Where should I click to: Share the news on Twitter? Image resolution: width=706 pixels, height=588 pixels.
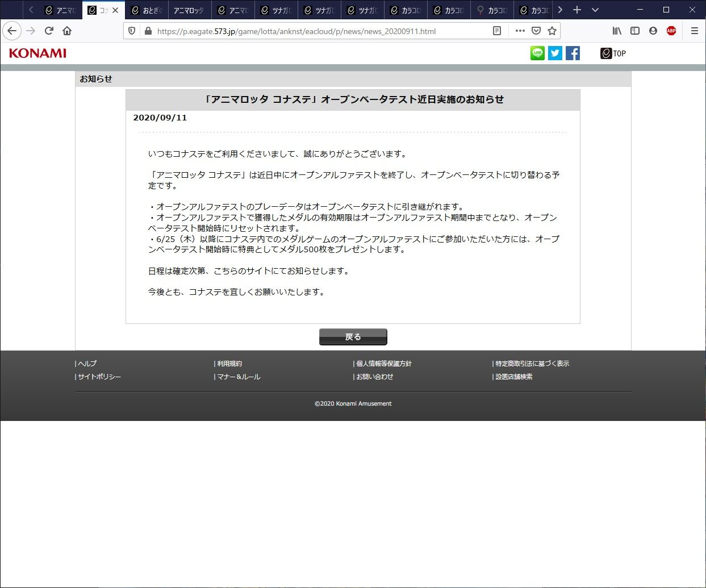coord(555,53)
